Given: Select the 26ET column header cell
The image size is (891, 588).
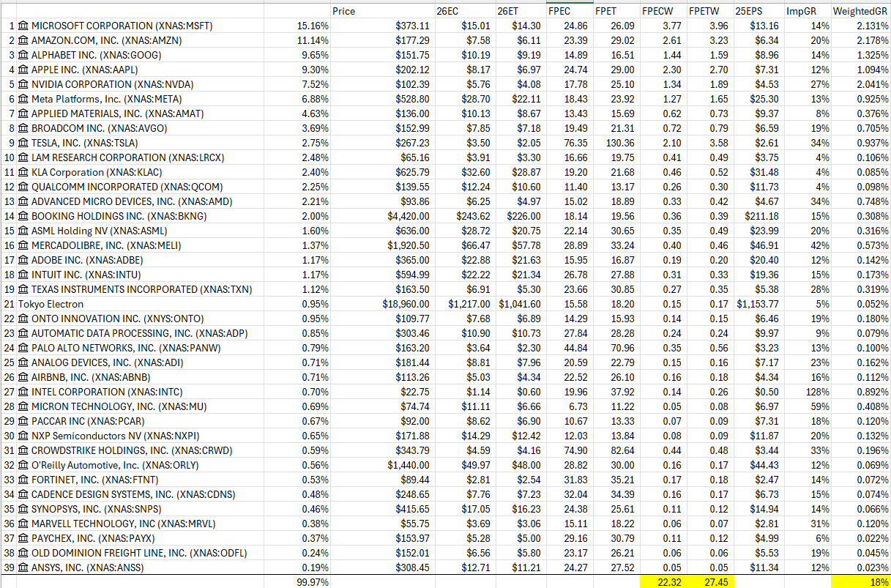Looking at the screenshot, I should pos(520,11).
